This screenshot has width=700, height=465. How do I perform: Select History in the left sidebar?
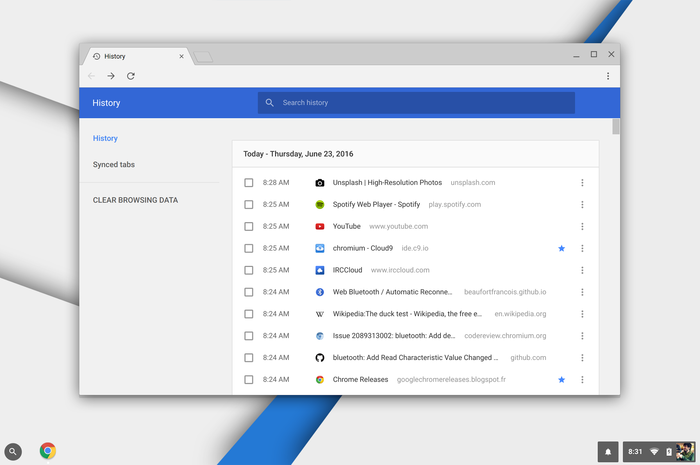tap(105, 138)
